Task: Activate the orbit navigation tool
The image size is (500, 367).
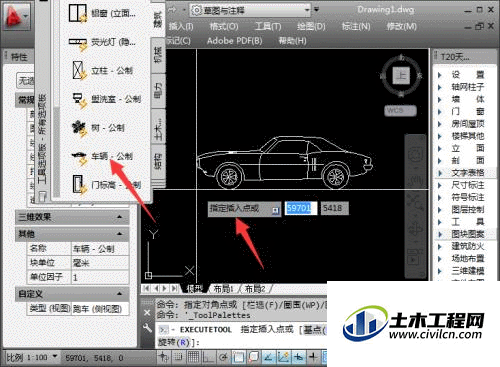Action: point(415,228)
